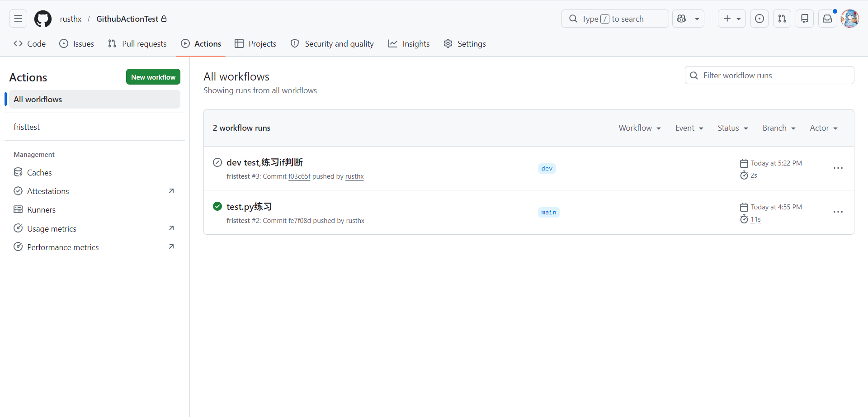The image size is (868, 417).
Task: Go to the Settings tab
Action: pyautogui.click(x=465, y=44)
